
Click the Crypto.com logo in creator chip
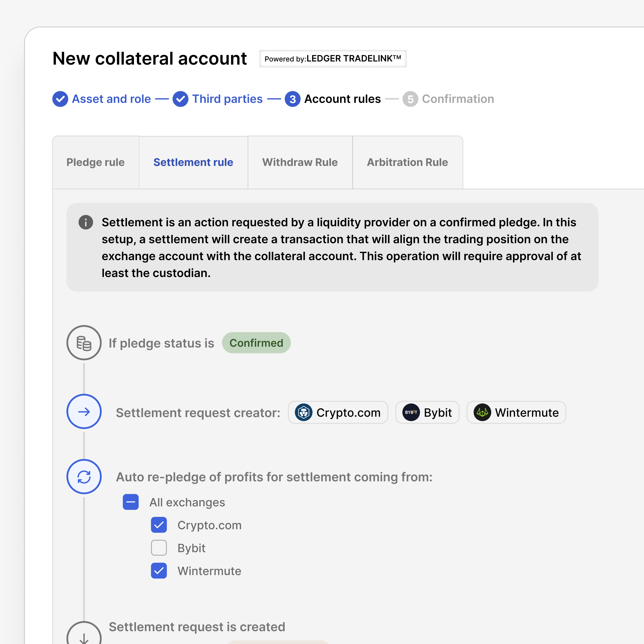pos(304,412)
